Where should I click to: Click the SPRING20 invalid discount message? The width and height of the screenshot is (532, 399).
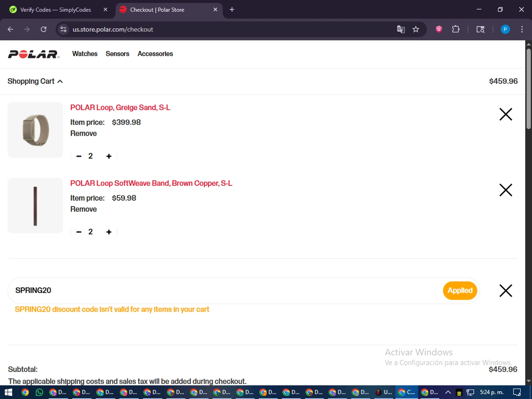(x=112, y=310)
